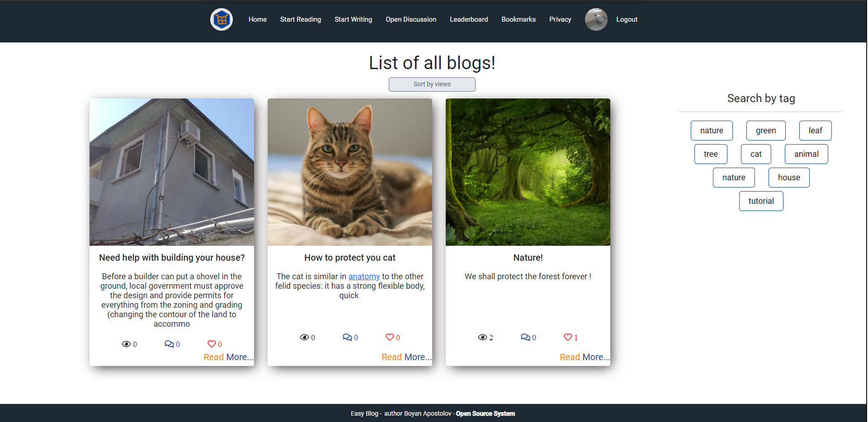The height and width of the screenshot is (422, 868).
Task: Navigate to Start Reading
Action: [300, 19]
